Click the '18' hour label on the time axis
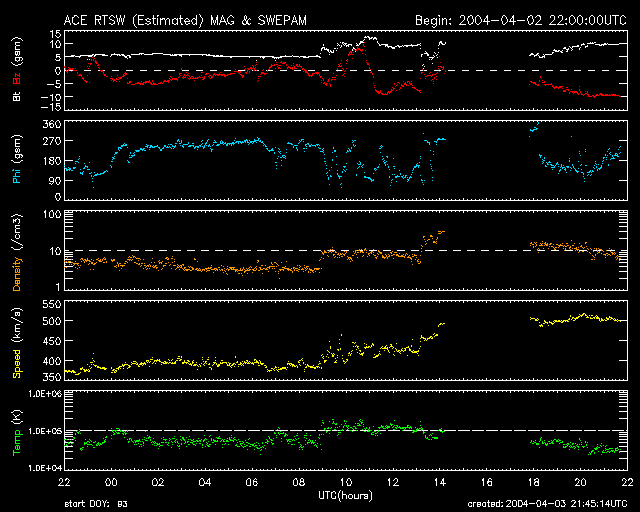 pos(533,483)
